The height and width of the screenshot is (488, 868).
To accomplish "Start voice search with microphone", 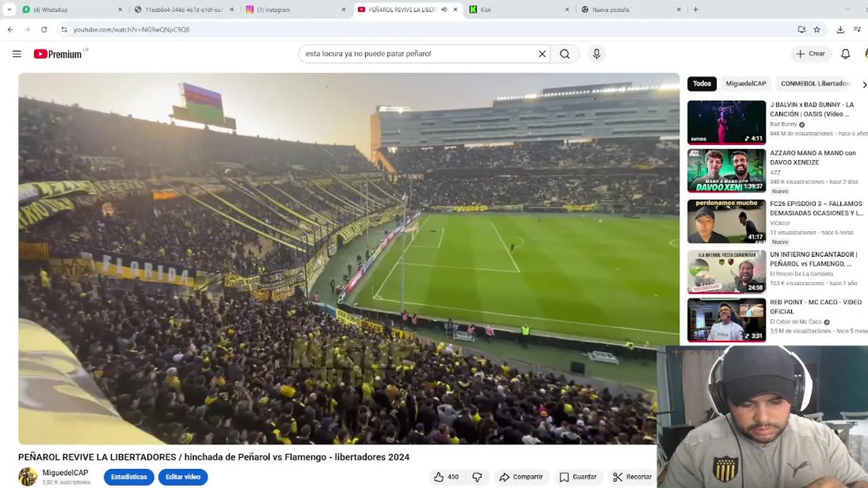I will click(596, 54).
